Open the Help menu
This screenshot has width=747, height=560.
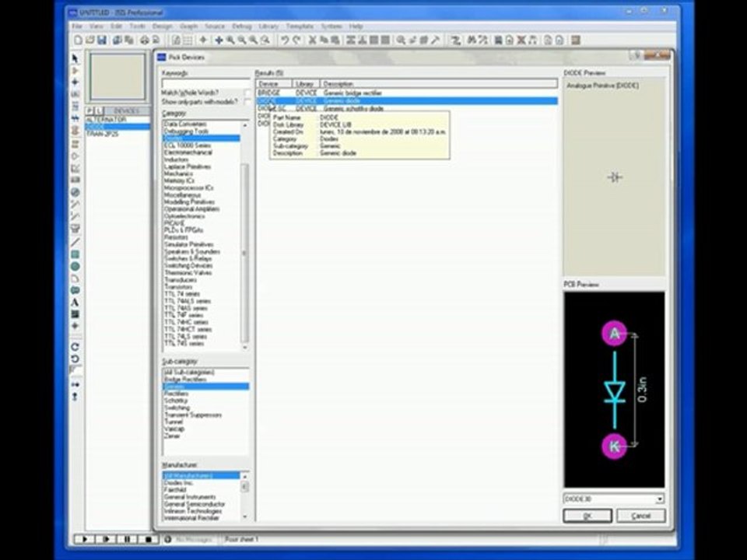[x=356, y=26]
